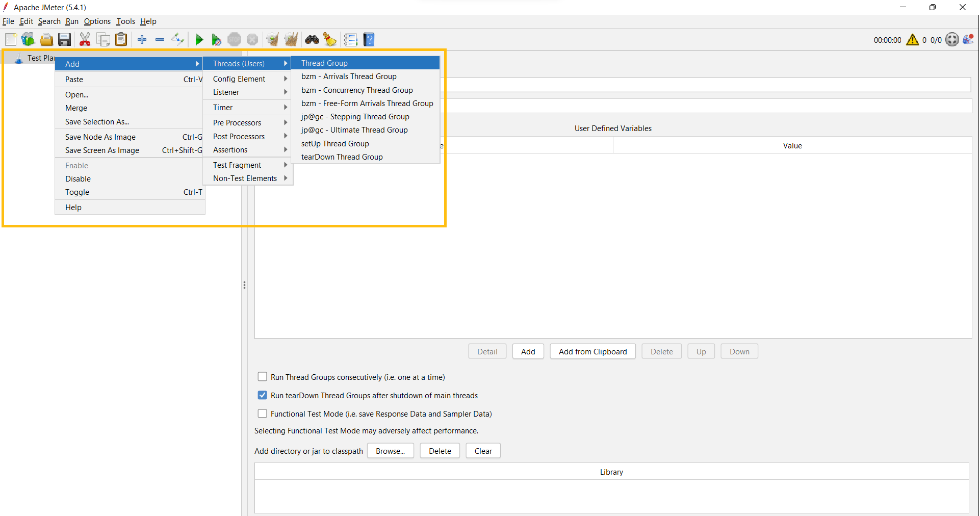Screen dimensions: 980x516
Task: Choose jp@gc - Stepping Thread Group
Action: pos(365,117)
